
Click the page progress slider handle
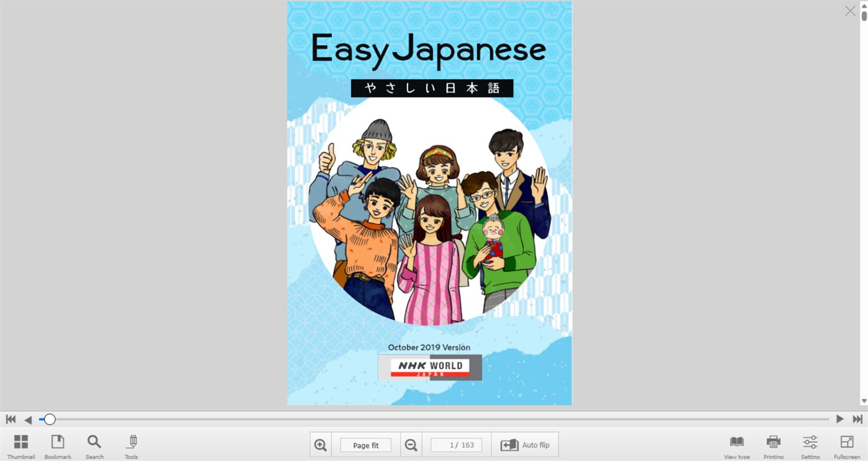click(50, 419)
